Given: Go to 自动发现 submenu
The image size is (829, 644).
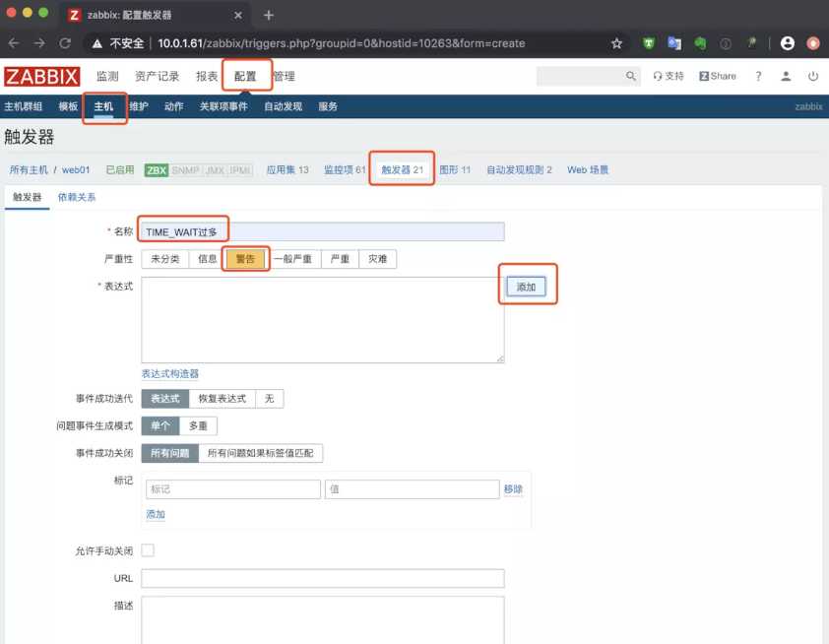Looking at the screenshot, I should tap(284, 106).
